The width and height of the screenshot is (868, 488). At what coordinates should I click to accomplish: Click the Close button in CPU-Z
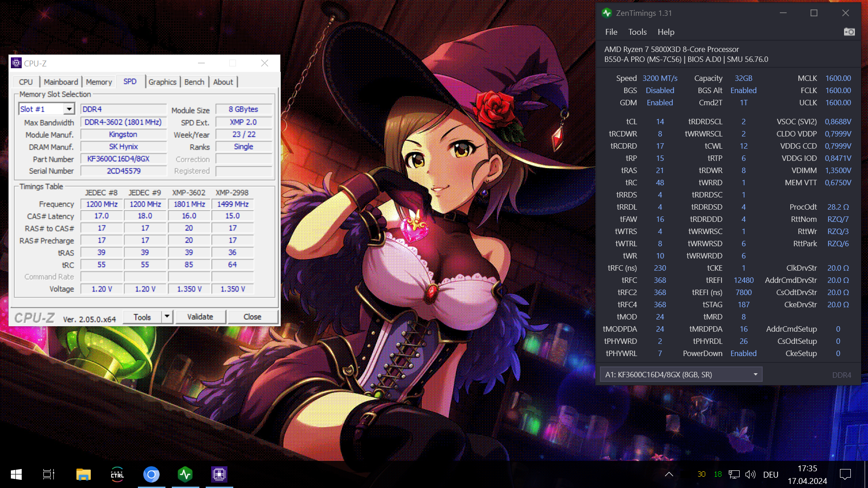252,317
